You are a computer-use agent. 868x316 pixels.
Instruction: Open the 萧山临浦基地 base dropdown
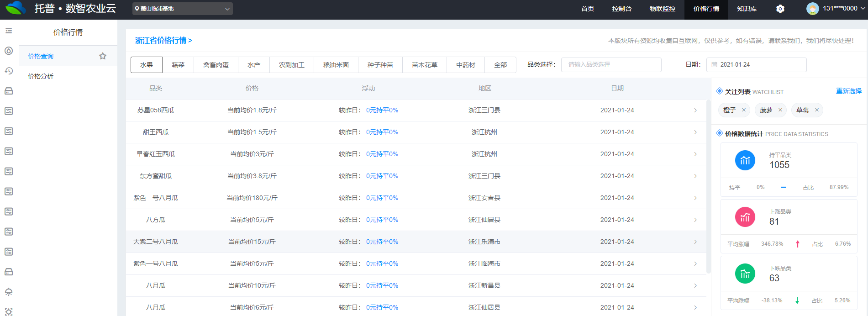pos(183,9)
